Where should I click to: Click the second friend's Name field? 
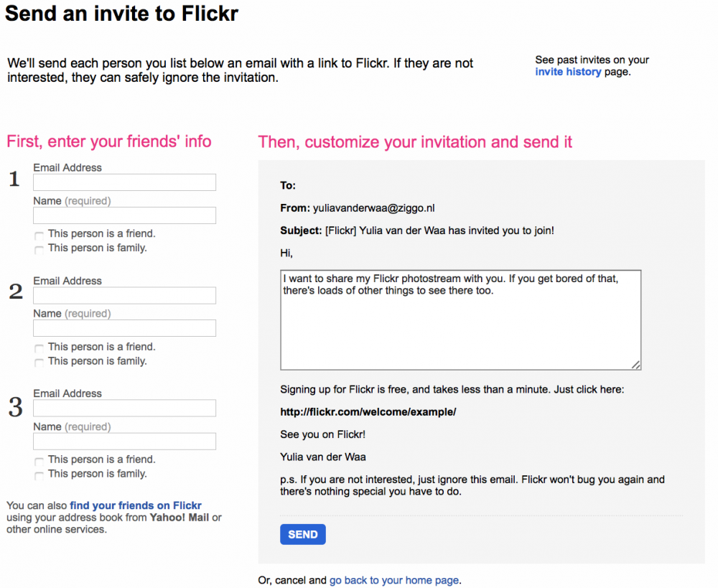pyautogui.click(x=124, y=328)
